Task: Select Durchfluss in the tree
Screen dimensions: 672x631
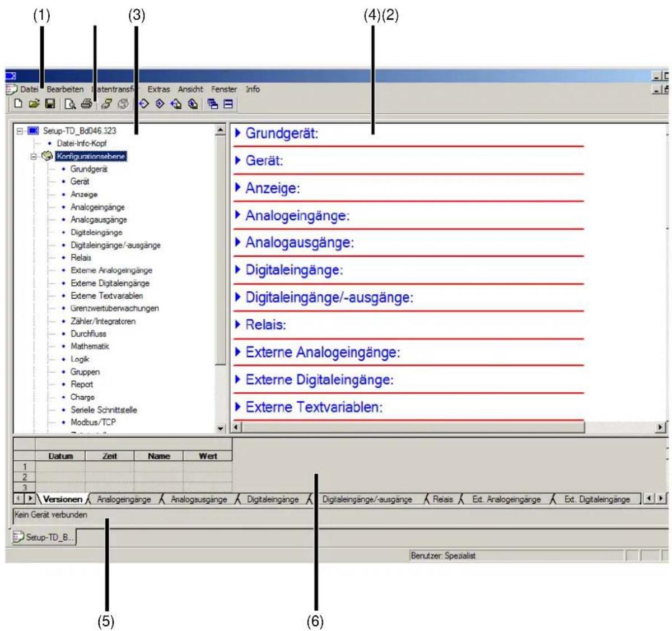Action: coord(88,333)
